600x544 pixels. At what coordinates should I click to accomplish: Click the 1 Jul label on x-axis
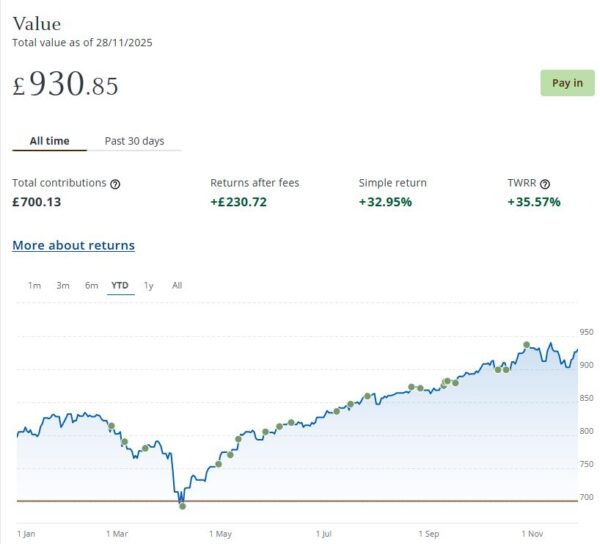click(x=325, y=534)
